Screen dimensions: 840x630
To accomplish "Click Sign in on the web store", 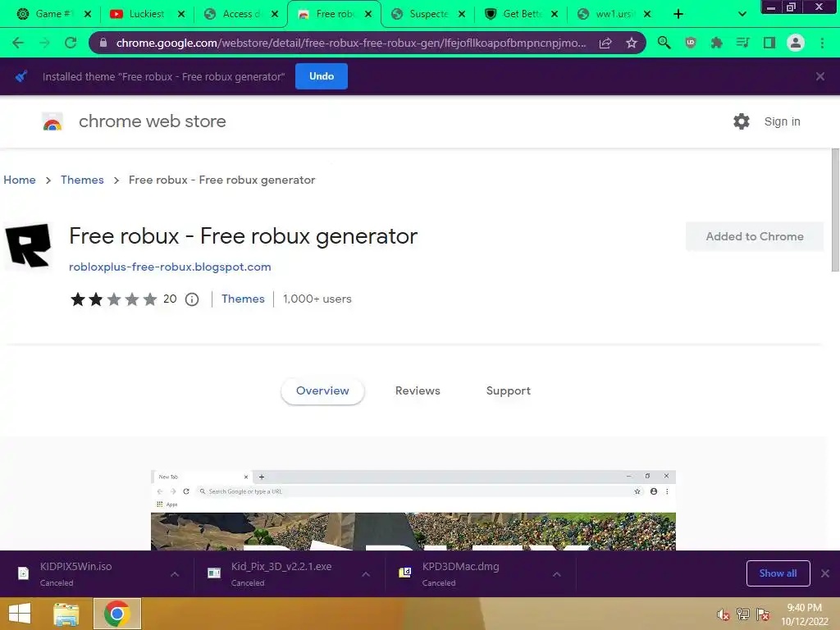I will pyautogui.click(x=782, y=121).
